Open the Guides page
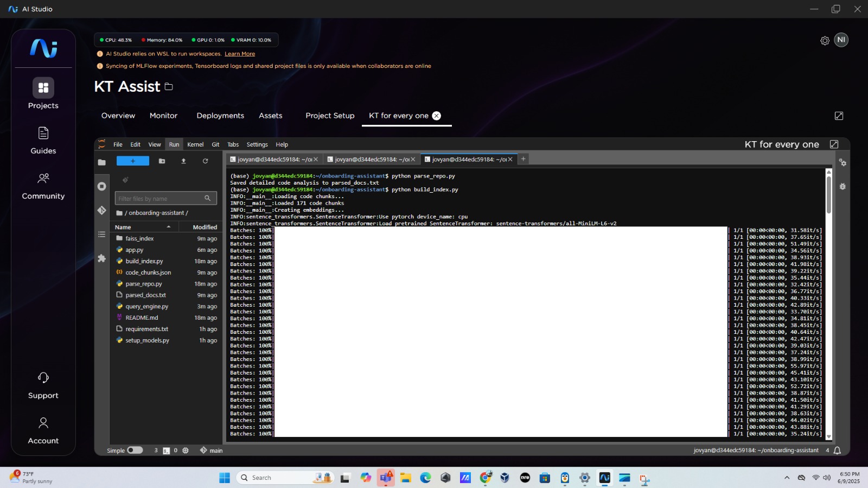The width and height of the screenshot is (868, 488). (x=43, y=140)
